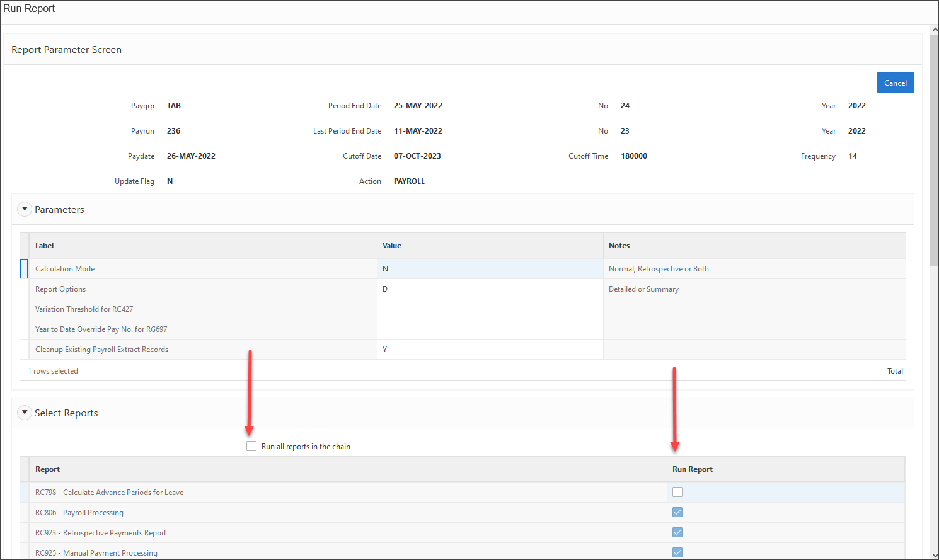The image size is (939, 560).
Task: Click the scrollbar down arrow
Action: (x=935, y=555)
